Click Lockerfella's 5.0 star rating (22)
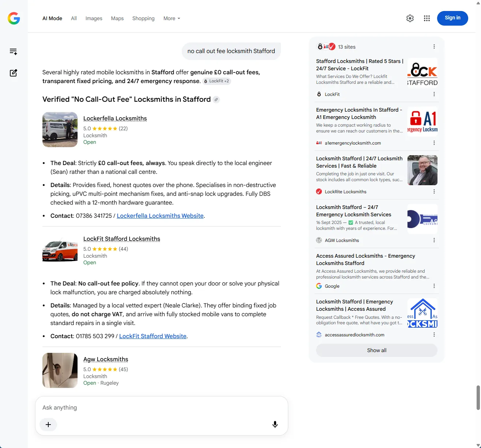Screen dimensions: 481x448 point(105,128)
